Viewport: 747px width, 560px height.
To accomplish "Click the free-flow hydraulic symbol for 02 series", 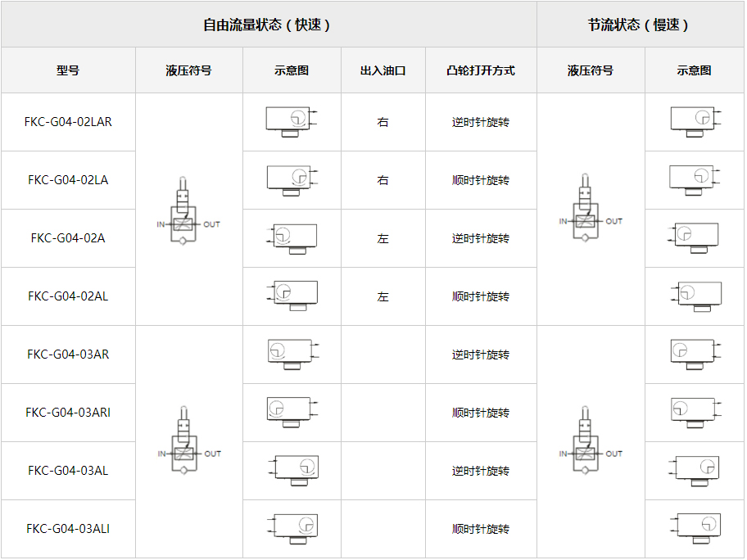I will [x=188, y=210].
